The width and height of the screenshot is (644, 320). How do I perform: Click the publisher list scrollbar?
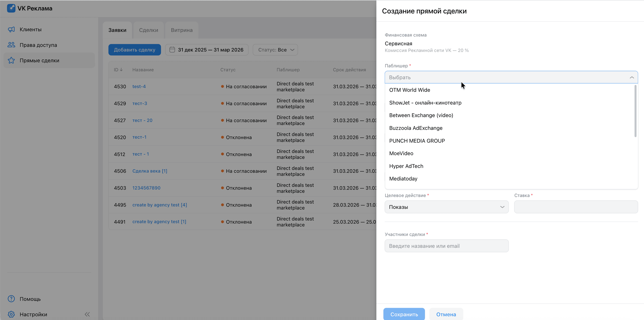tap(635, 111)
